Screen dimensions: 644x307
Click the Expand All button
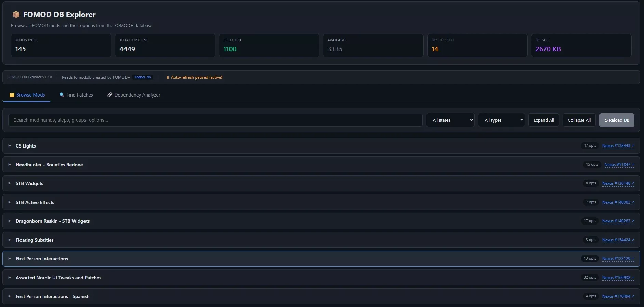(544, 120)
